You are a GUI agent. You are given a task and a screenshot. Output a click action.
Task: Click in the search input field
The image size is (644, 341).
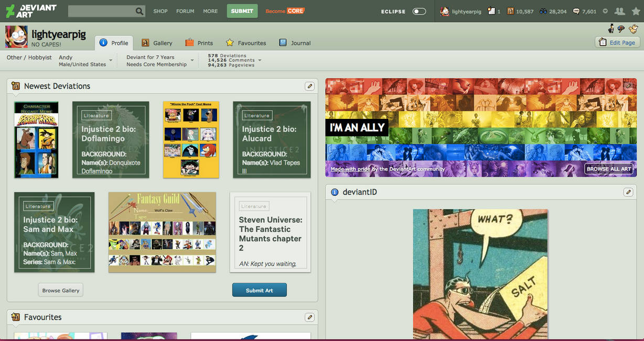pyautogui.click(x=101, y=11)
